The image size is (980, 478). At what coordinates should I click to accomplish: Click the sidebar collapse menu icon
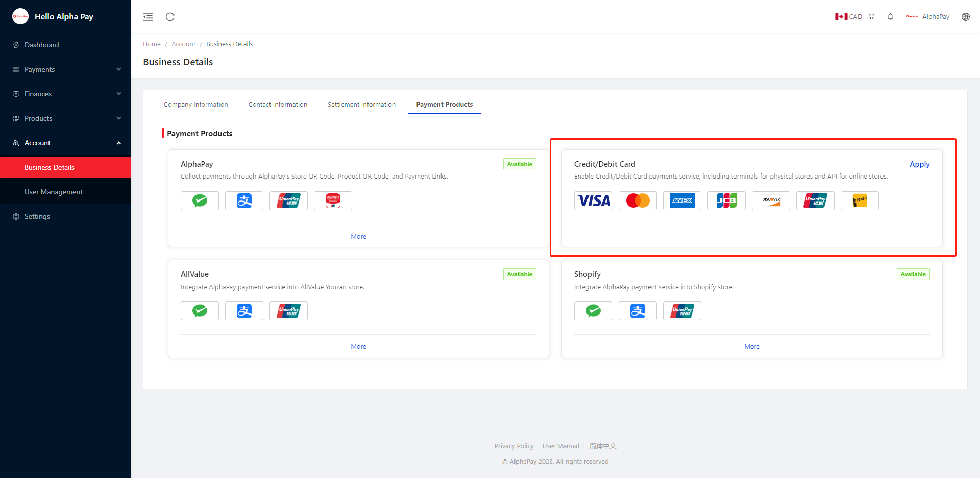(148, 17)
